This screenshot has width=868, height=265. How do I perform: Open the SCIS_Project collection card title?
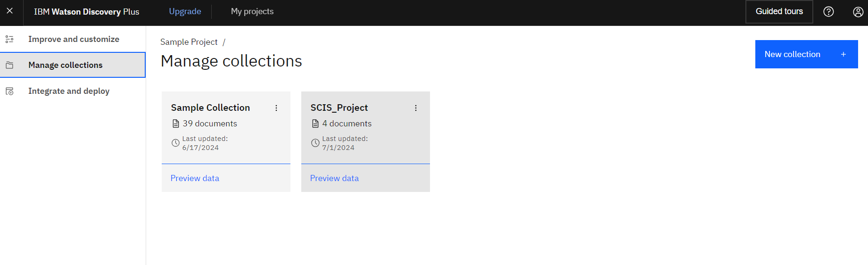click(x=339, y=108)
